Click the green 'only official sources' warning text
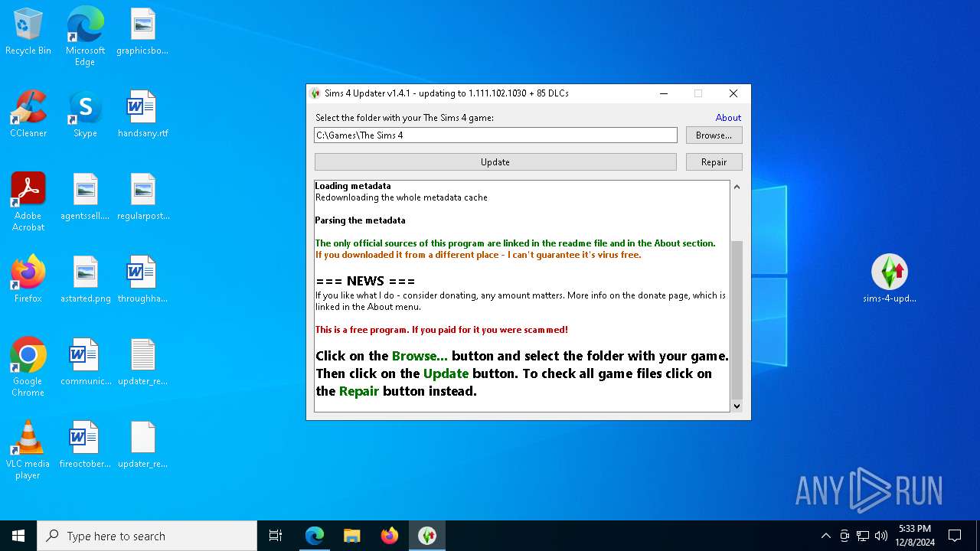 (515, 243)
